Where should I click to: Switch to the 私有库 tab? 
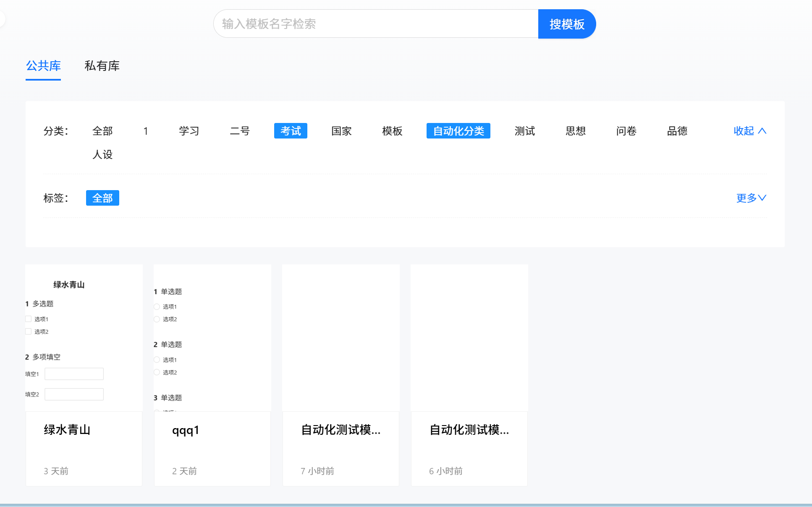(102, 66)
